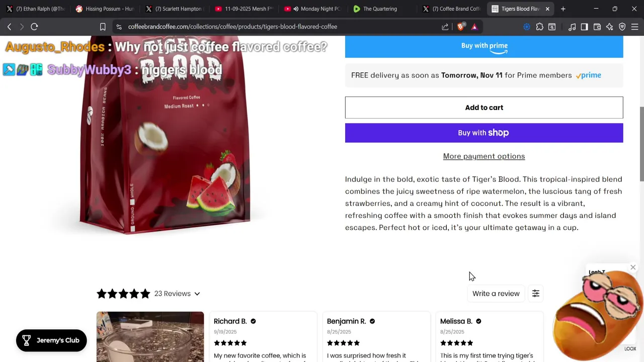Click the Write a review button
This screenshot has width=644, height=362.
tap(496, 294)
